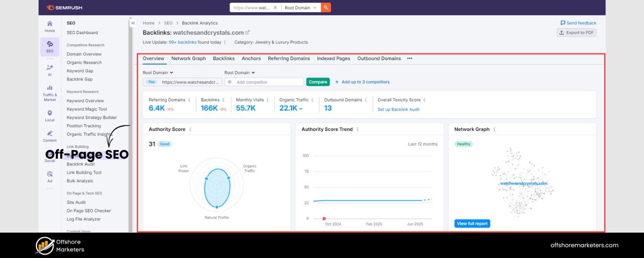Open Traffic & Market sidebar section

coord(50,93)
